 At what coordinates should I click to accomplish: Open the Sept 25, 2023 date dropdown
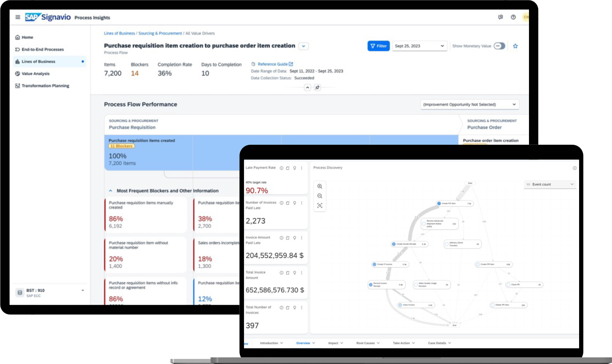(420, 45)
